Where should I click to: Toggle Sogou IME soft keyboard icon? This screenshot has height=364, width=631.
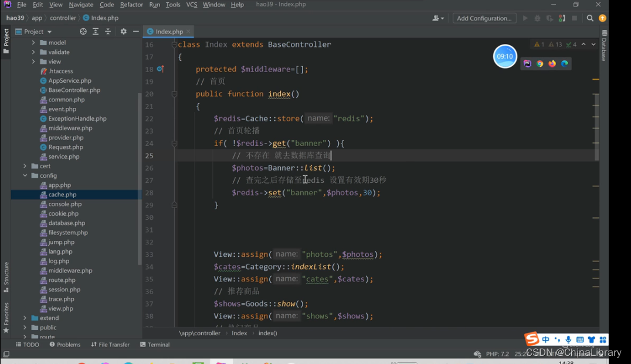580,339
